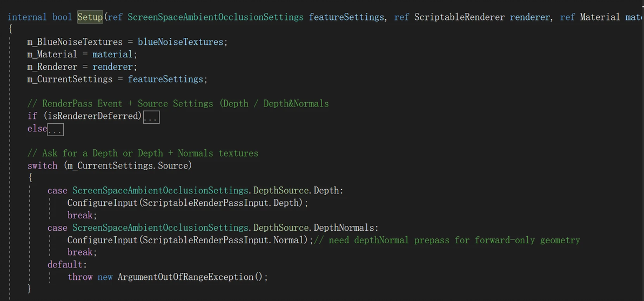Expand the collapsed block after isRendererDeferred condition

tap(151, 117)
